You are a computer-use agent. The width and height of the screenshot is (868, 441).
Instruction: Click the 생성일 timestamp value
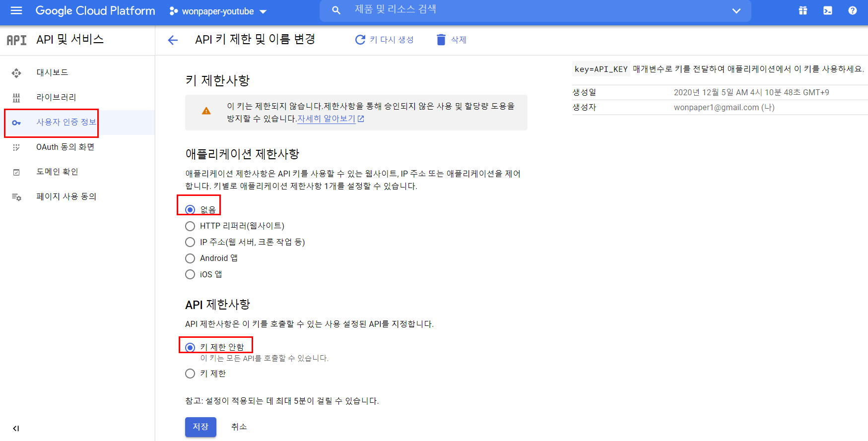click(751, 92)
